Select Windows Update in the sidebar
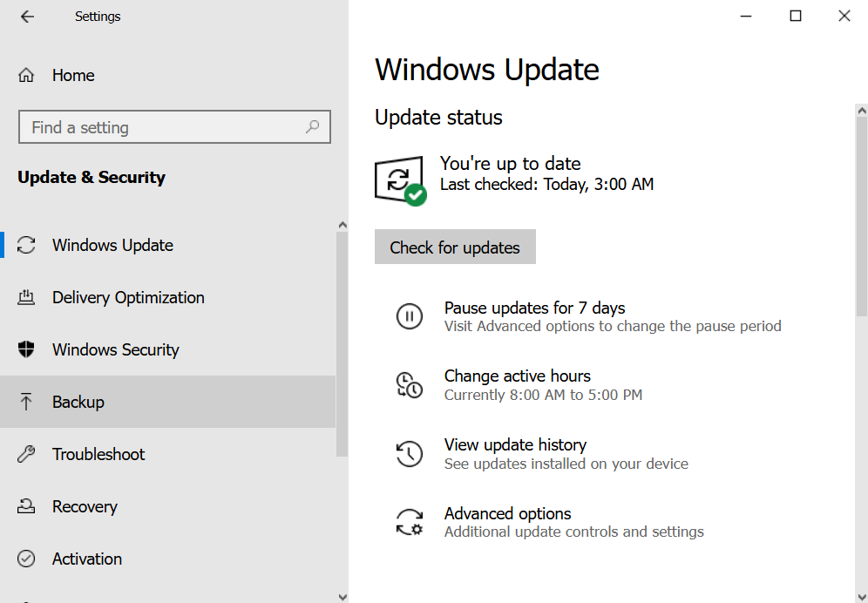This screenshot has height=603, width=868. pos(112,245)
